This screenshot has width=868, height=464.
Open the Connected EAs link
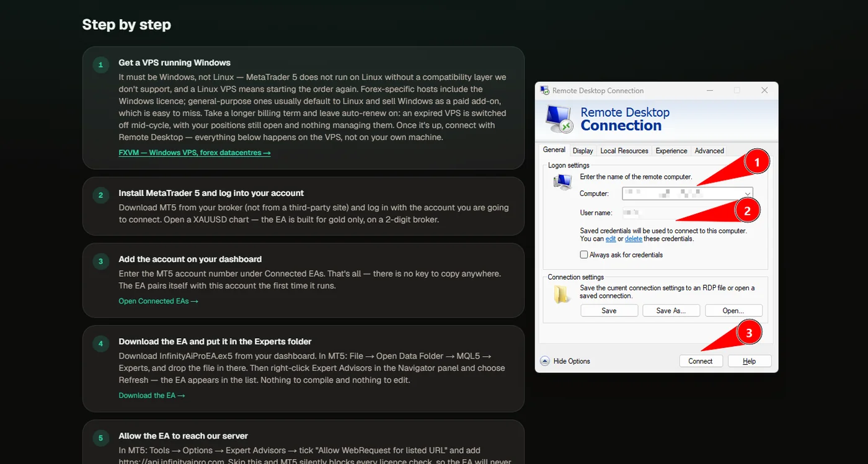159,301
